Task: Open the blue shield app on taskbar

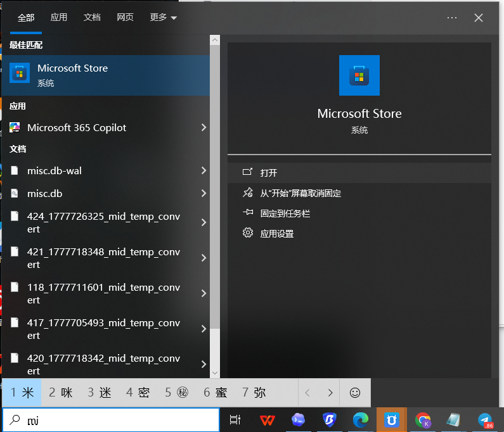Action: (330, 420)
